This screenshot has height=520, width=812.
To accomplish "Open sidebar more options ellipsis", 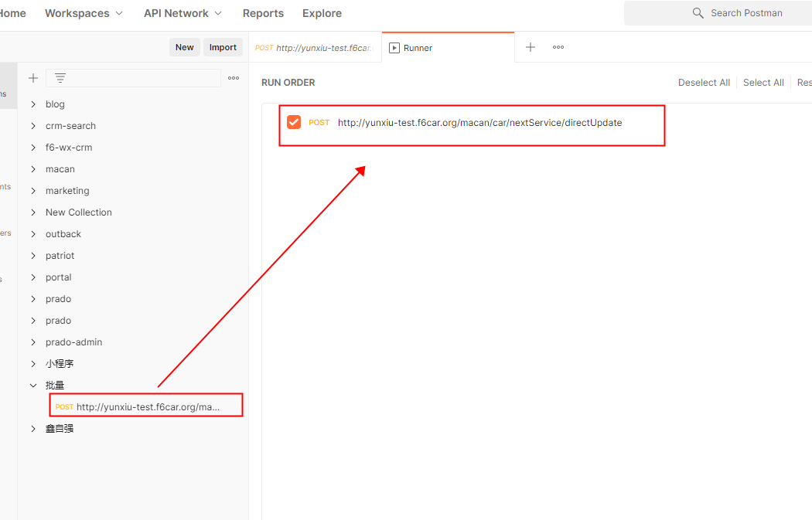I will [x=234, y=78].
